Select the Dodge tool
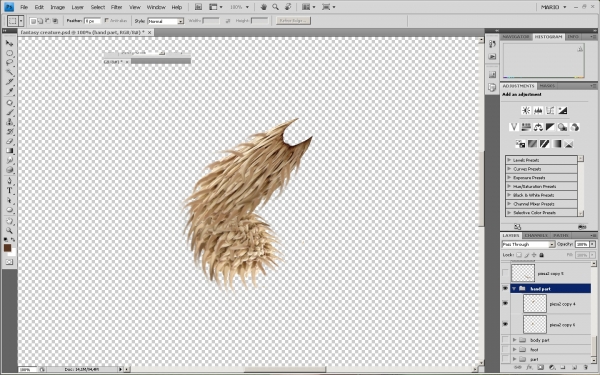The width and height of the screenshot is (600, 375). point(9,170)
